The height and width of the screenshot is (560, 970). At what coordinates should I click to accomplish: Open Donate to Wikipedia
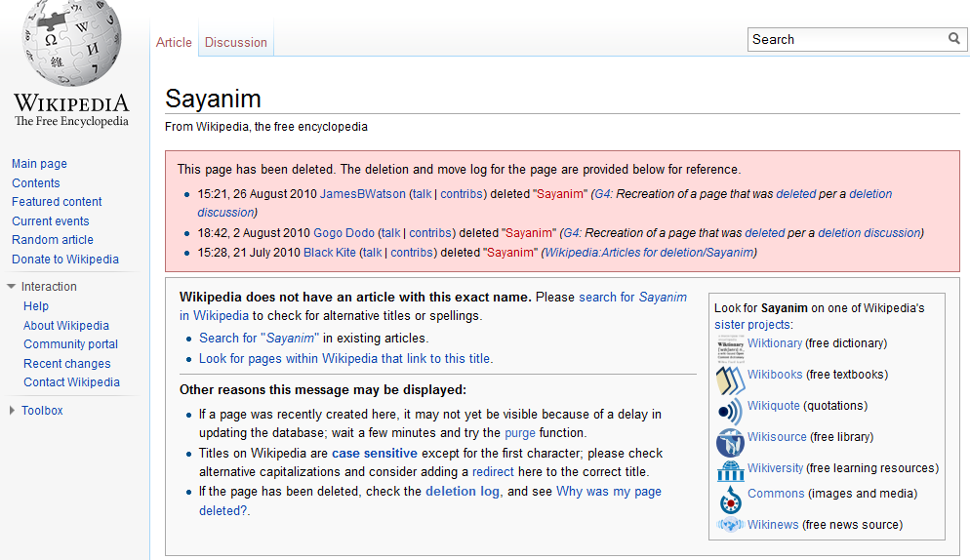click(x=65, y=260)
